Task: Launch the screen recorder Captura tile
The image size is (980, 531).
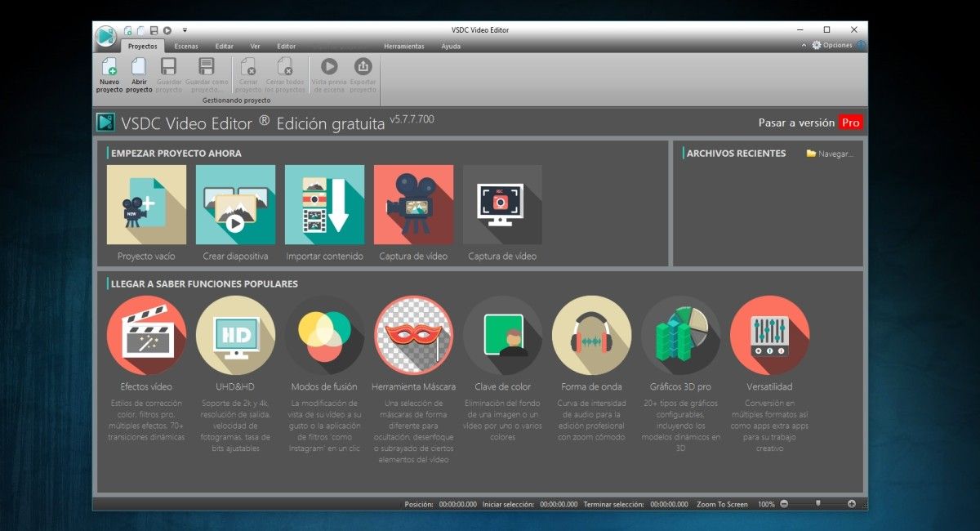Action: coord(502,205)
